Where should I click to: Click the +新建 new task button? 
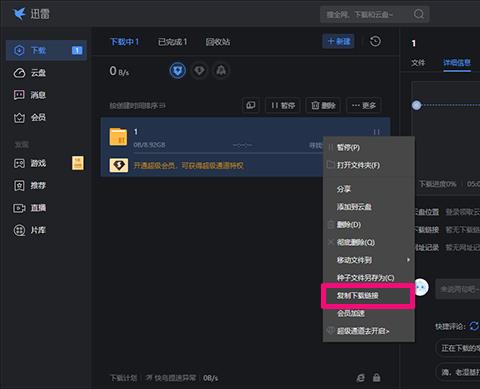click(x=338, y=41)
